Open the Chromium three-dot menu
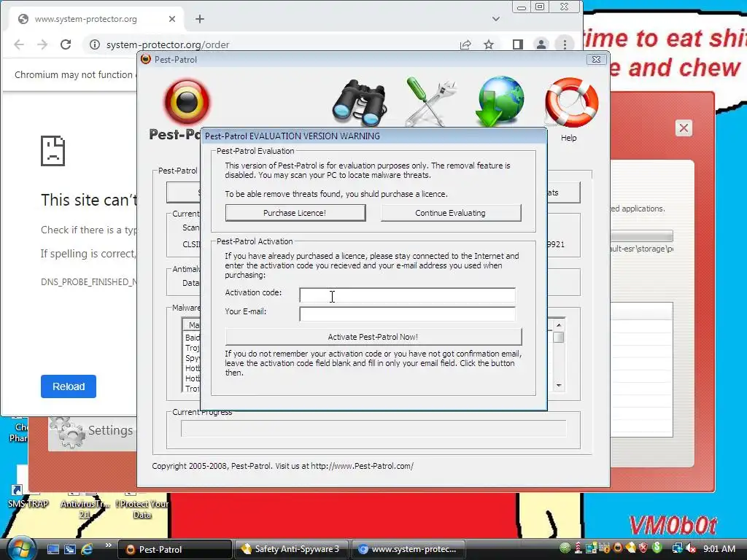The image size is (747, 560). [x=565, y=44]
